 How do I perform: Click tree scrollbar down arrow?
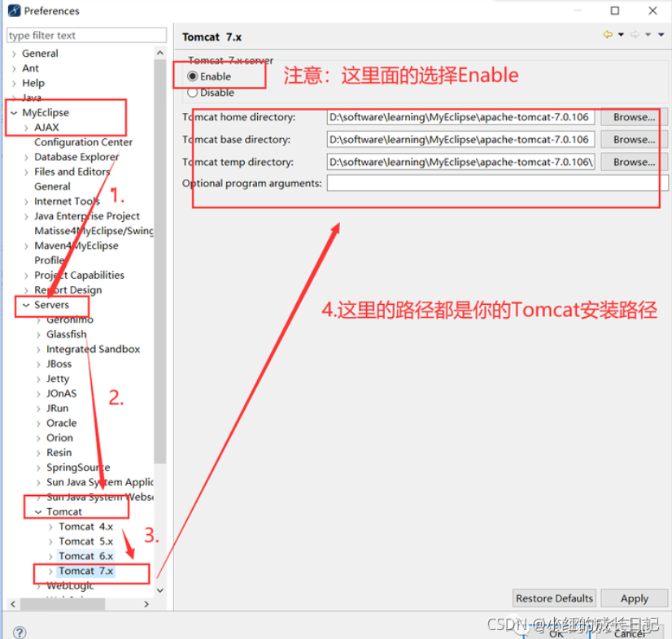point(160,590)
